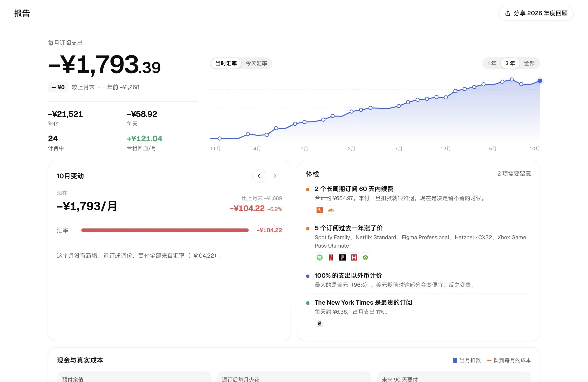This screenshot has width=588, height=382.
Task: Click the share icon beside 分享 2026 年度回顾
Action: (x=508, y=13)
